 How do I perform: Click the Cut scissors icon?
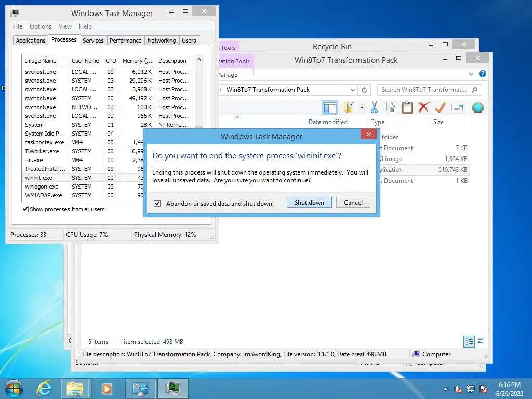(374, 108)
